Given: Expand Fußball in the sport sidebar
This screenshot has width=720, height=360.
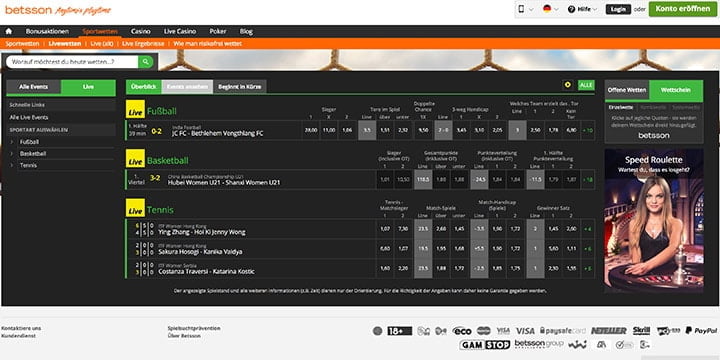Looking at the screenshot, I should (29, 142).
